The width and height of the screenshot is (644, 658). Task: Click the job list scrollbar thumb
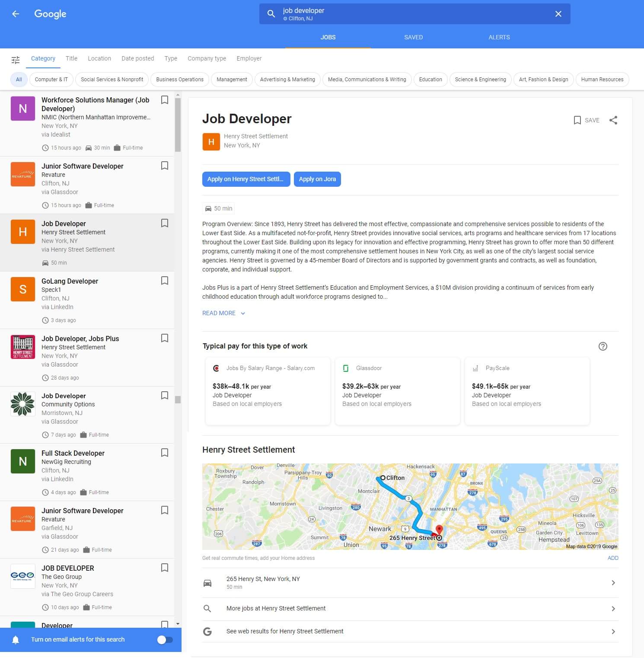[178, 125]
